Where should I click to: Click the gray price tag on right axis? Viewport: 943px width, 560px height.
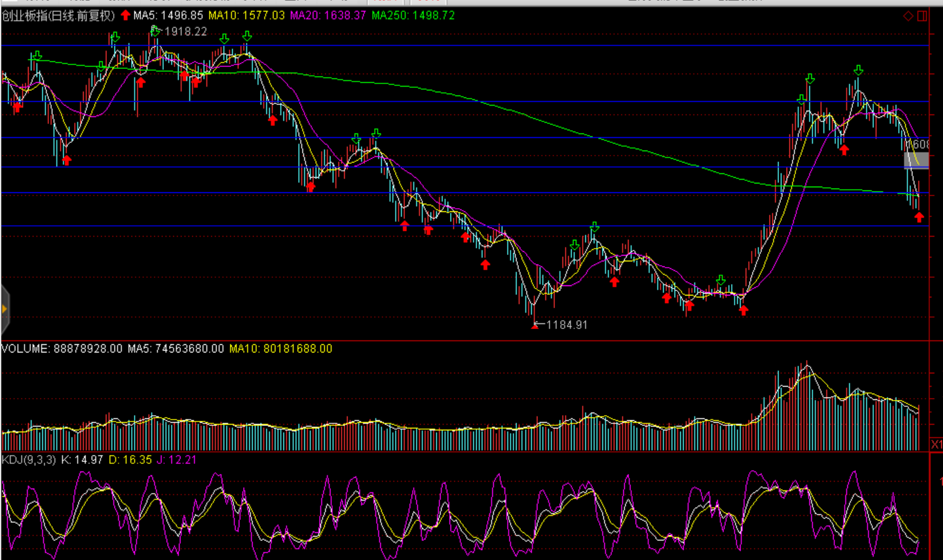[916, 160]
